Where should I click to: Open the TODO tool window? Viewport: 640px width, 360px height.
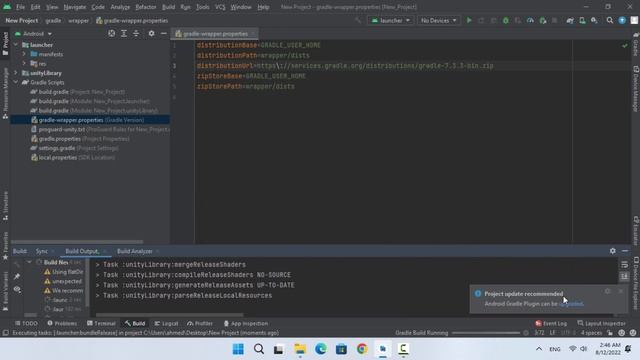click(x=27, y=323)
